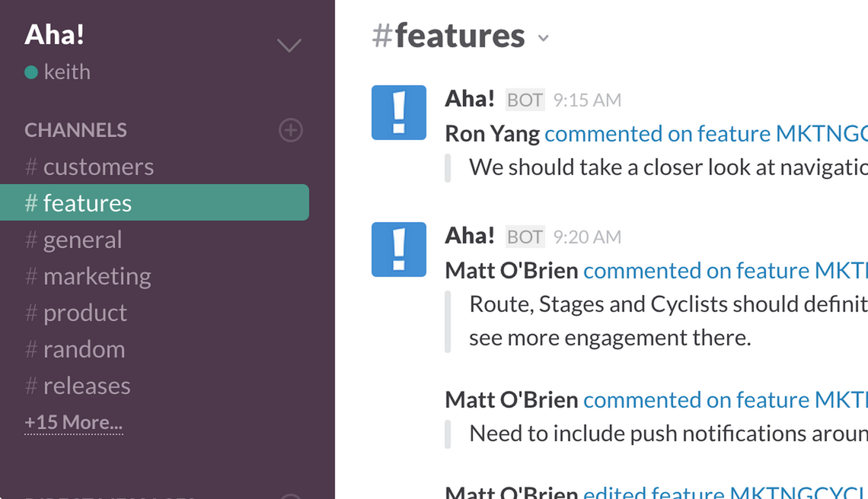Viewport: 868px width, 499px height.
Task: Switch to the #customers channel
Action: pos(89,167)
